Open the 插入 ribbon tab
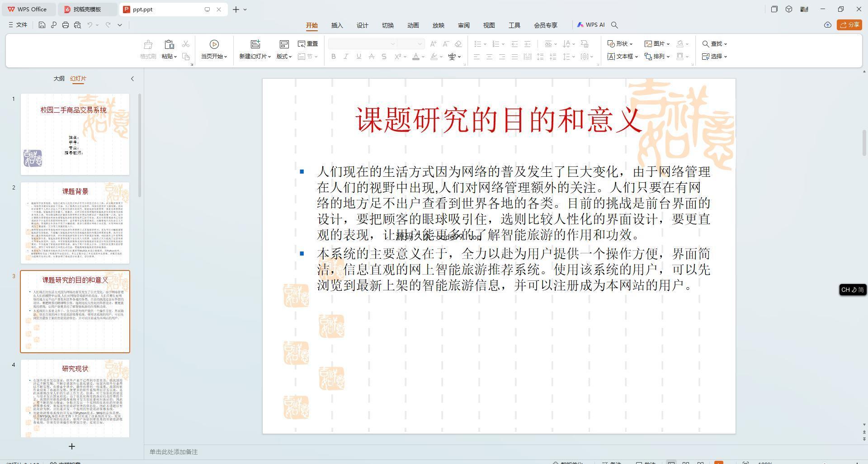The image size is (868, 464). pos(337,25)
